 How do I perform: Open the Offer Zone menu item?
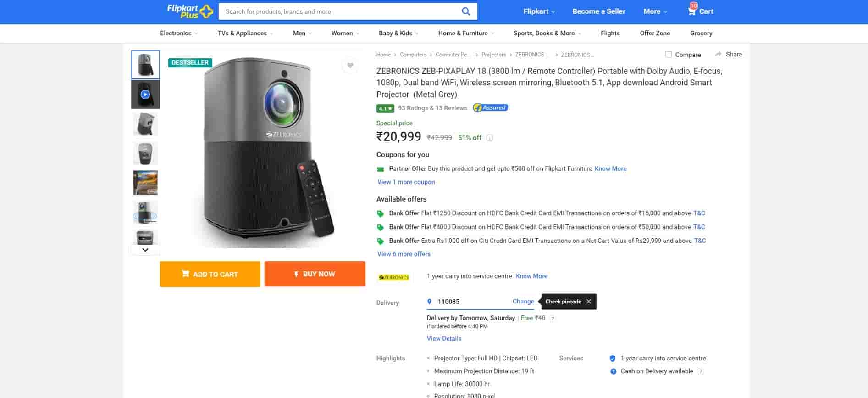coord(655,33)
